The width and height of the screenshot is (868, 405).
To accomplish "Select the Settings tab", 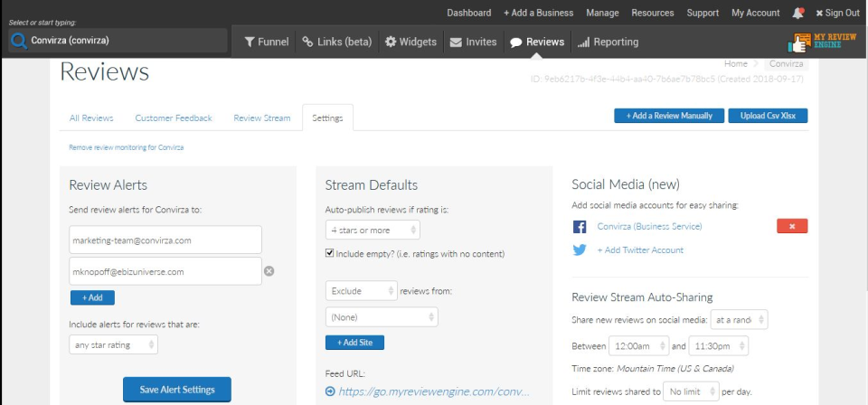I will tap(327, 118).
